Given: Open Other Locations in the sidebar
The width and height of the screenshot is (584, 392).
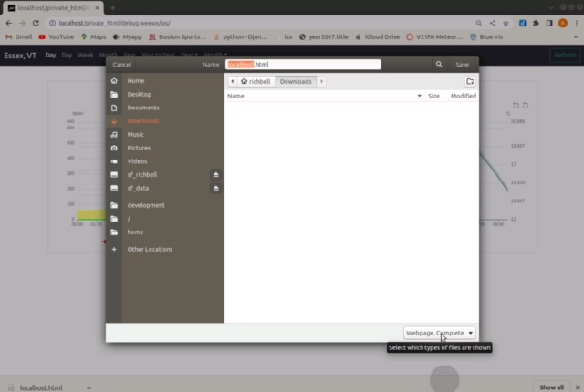Looking at the screenshot, I should [x=150, y=249].
